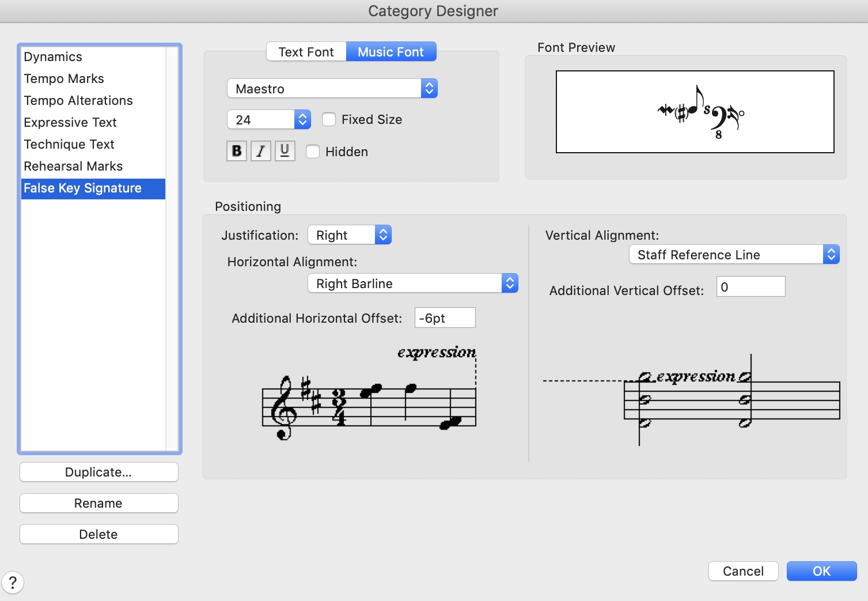Select the Dynamics category

pos(52,56)
